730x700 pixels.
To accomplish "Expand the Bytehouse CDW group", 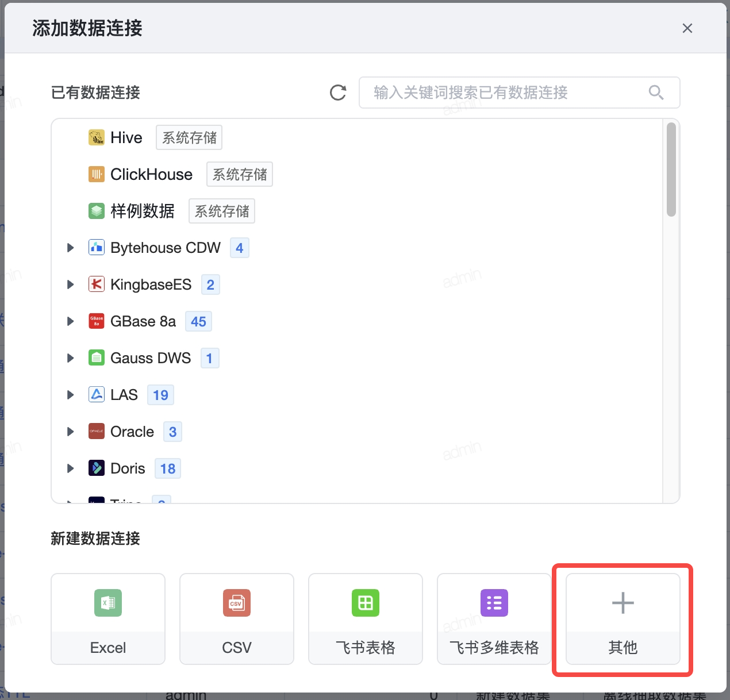I will coord(71,248).
